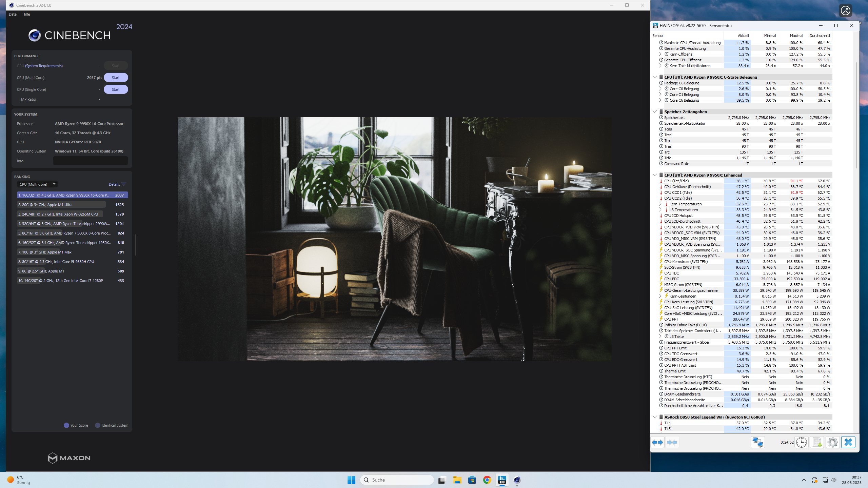Start the CPU (Multi Core) benchmark
This screenshot has height=488, width=868.
pyautogui.click(x=116, y=78)
